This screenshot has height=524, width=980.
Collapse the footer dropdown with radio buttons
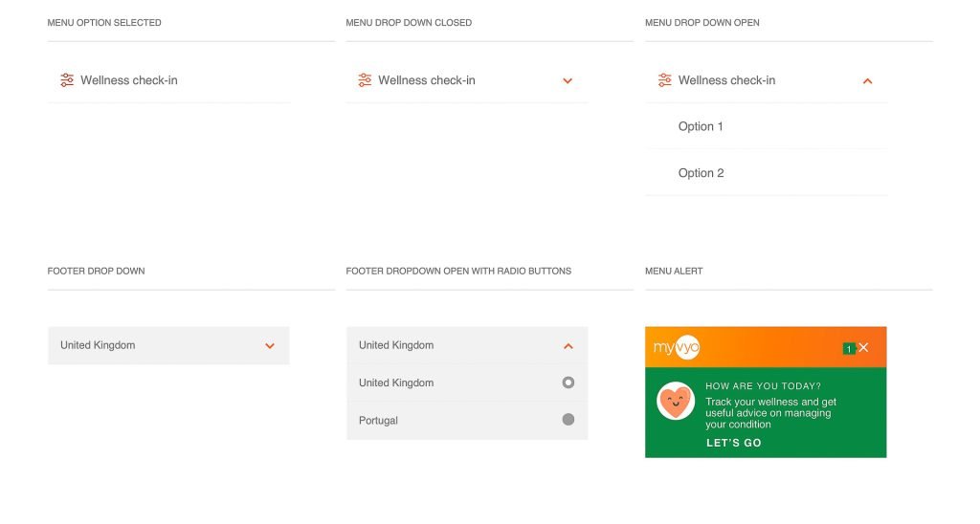pos(568,346)
